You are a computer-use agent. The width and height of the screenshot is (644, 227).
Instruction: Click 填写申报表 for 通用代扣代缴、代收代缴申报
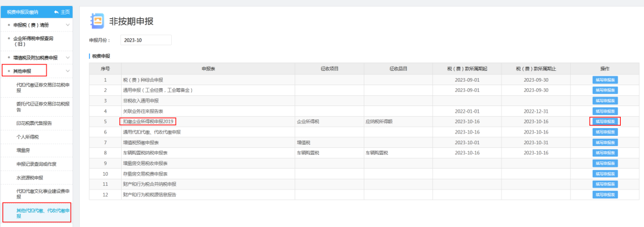pyautogui.click(x=605, y=132)
